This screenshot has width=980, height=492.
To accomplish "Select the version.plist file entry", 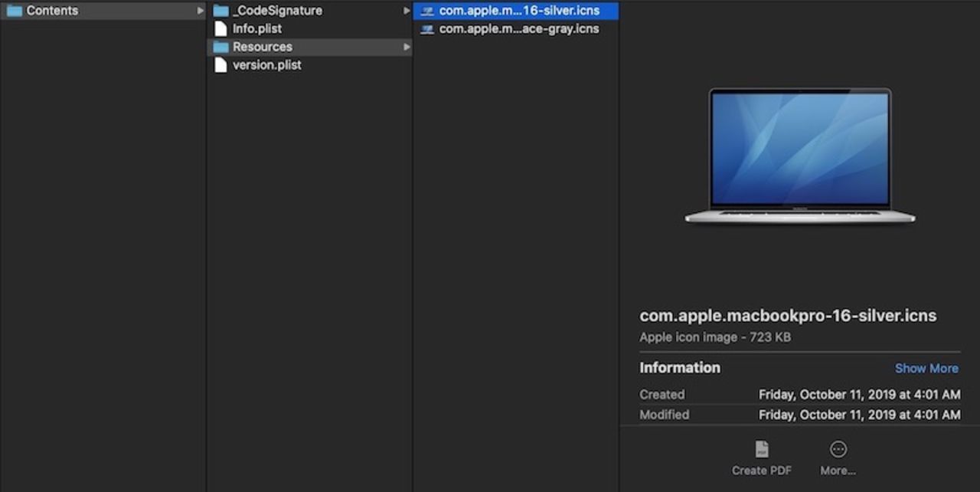I will [x=266, y=65].
